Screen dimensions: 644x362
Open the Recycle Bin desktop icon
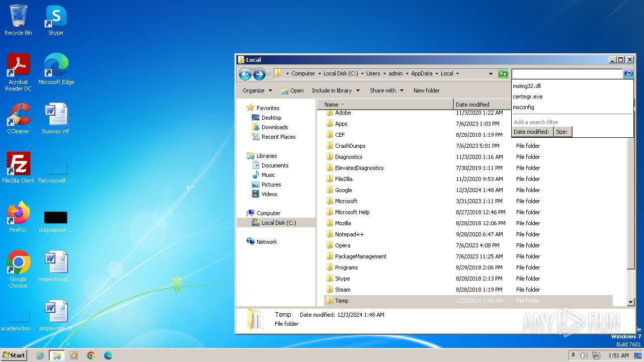pos(18,20)
